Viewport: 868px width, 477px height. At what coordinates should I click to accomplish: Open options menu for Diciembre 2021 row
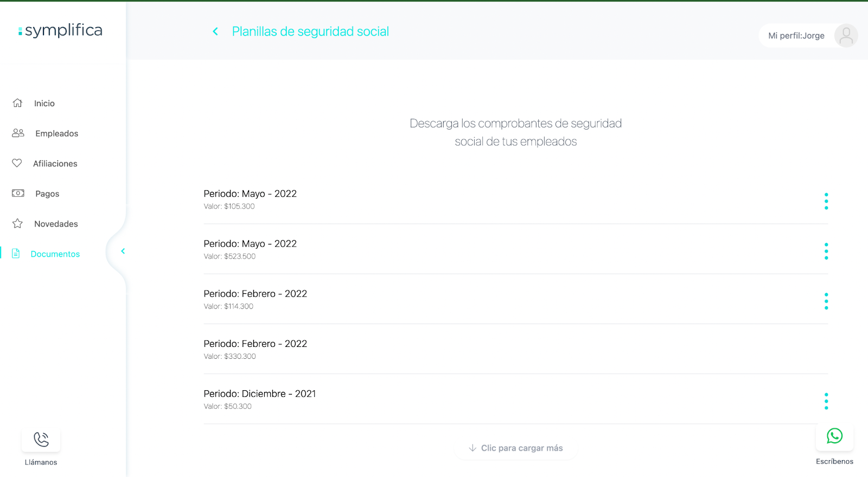[826, 401]
